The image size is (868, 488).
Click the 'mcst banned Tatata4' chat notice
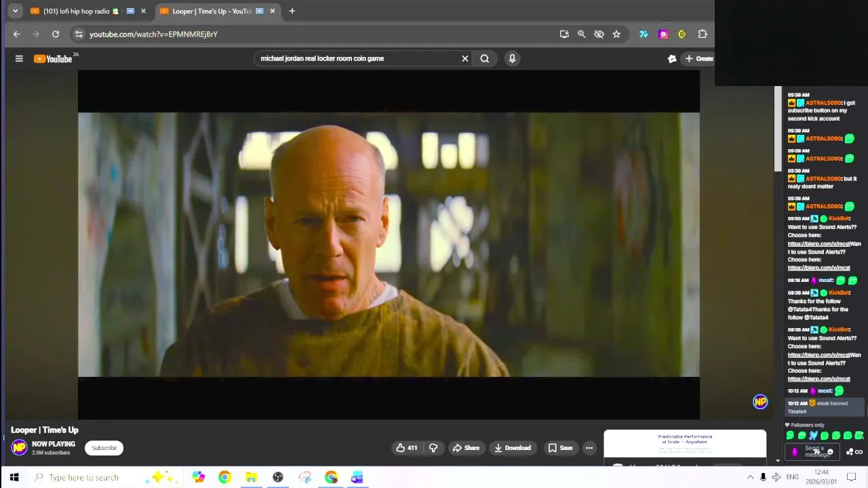(824, 407)
